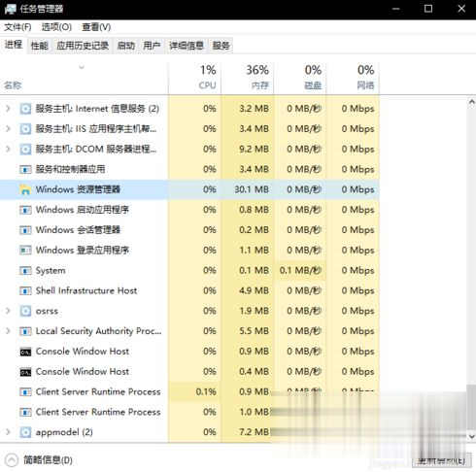Viewport: 476px width, 472px height.
Task: Switch to the 详细信息 tab
Action: [x=187, y=46]
